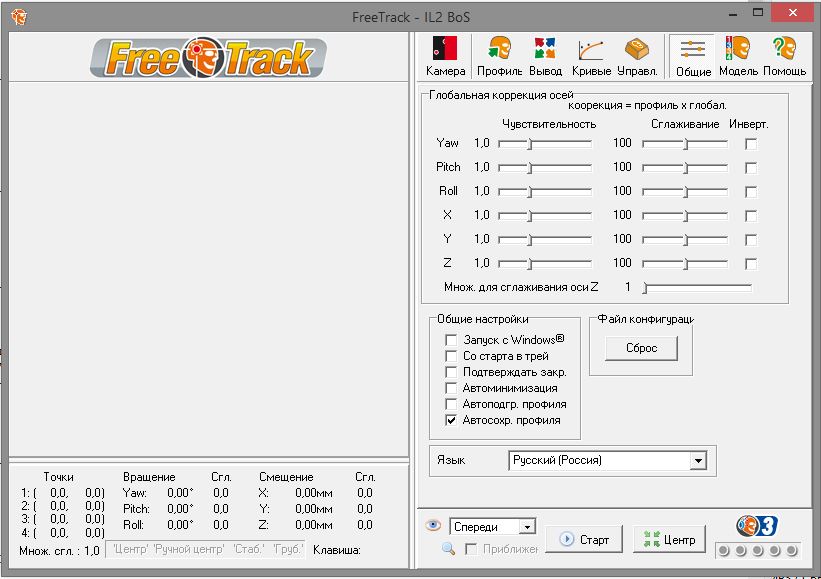
Task: Click the 'Ручной центр' key label
Action: click(x=190, y=549)
